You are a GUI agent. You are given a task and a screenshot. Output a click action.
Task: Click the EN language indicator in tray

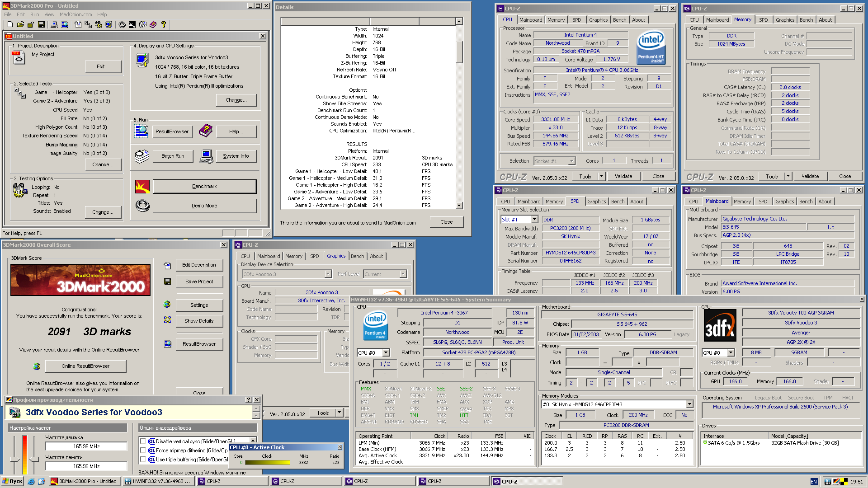[814, 482]
